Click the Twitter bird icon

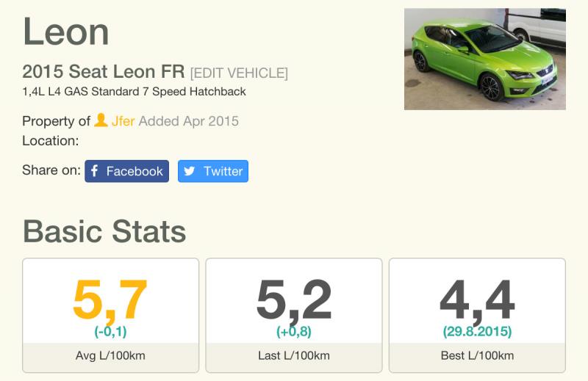[190, 171]
